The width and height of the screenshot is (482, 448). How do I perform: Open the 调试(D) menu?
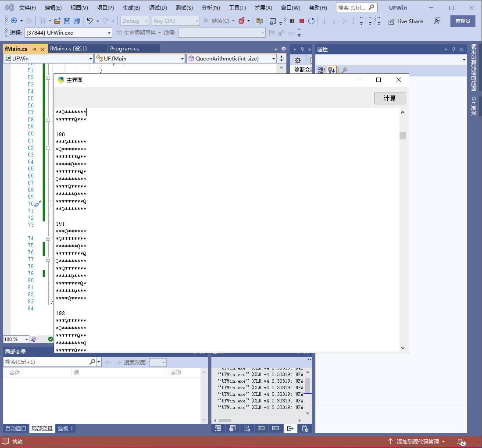click(x=158, y=8)
